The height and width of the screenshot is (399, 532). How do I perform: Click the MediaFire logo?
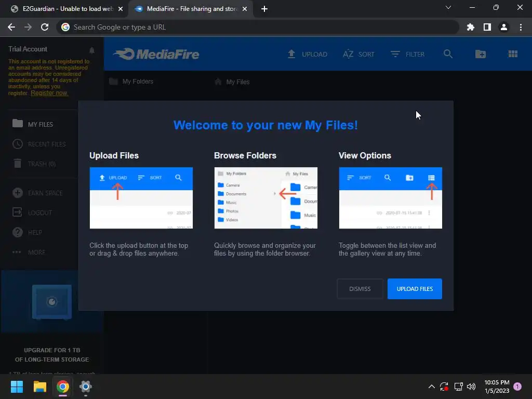coord(156,54)
